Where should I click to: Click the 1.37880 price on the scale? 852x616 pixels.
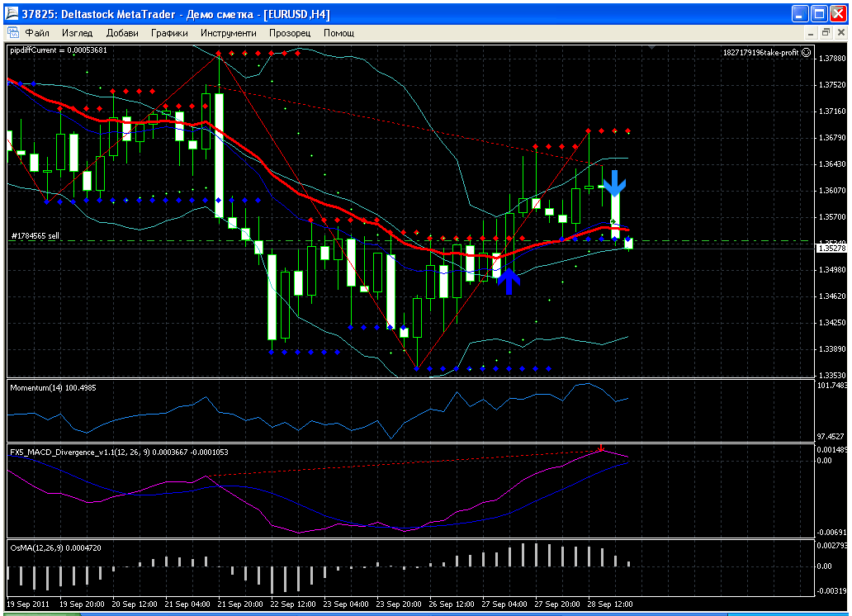832,58
